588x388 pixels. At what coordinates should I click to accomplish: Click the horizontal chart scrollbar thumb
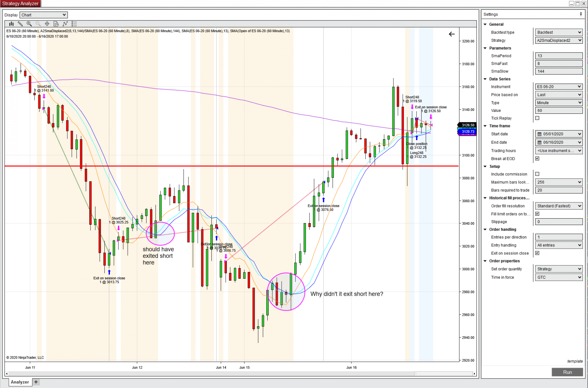pos(443,373)
